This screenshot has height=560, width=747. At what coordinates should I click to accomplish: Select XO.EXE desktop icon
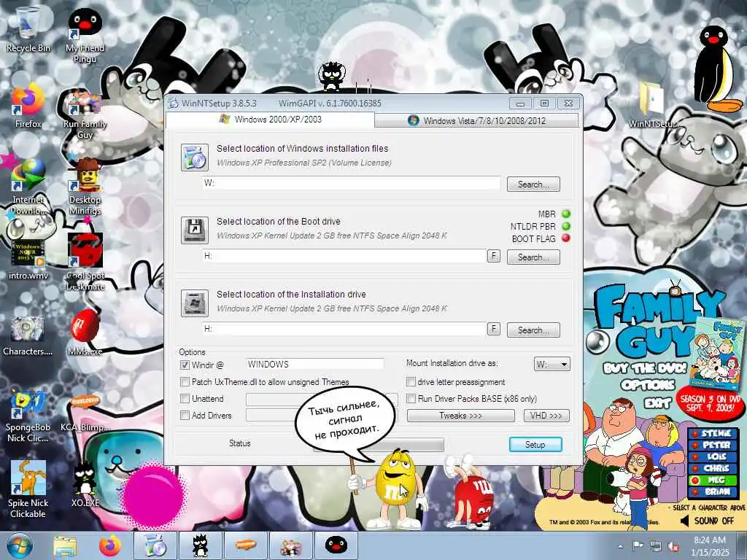click(x=85, y=484)
